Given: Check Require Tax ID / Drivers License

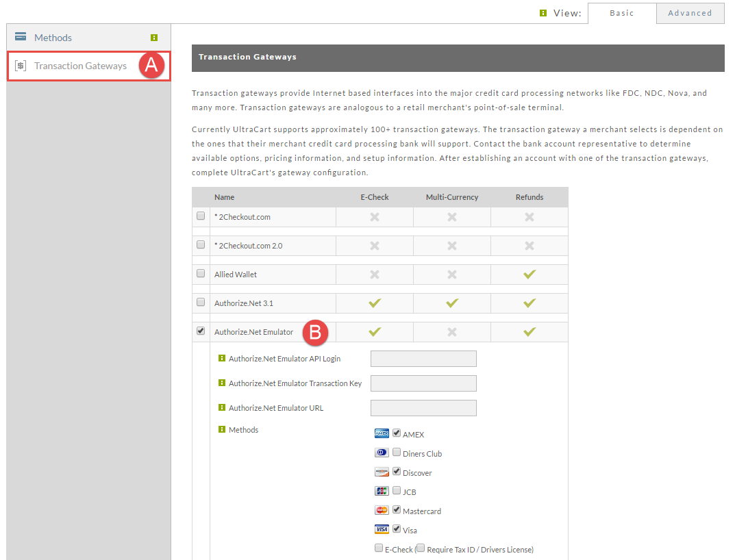Looking at the screenshot, I should point(421,548).
